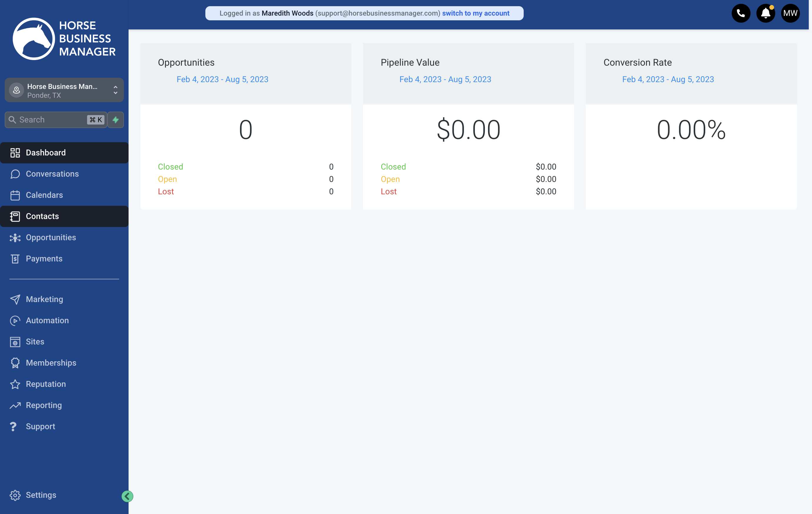This screenshot has height=514, width=812.
Task: Click the Reporting trend-line icon
Action: 15,405
